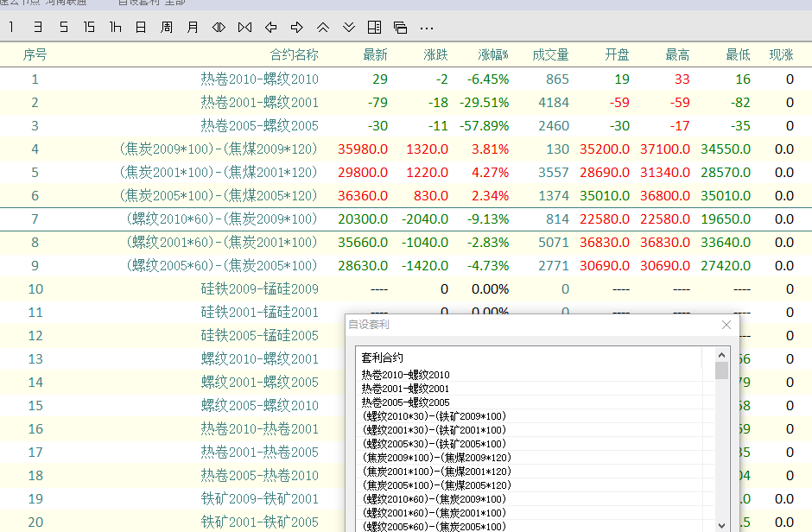Click the 涨幅% column header
Viewport: 812px width, 532px height.
pyautogui.click(x=493, y=54)
